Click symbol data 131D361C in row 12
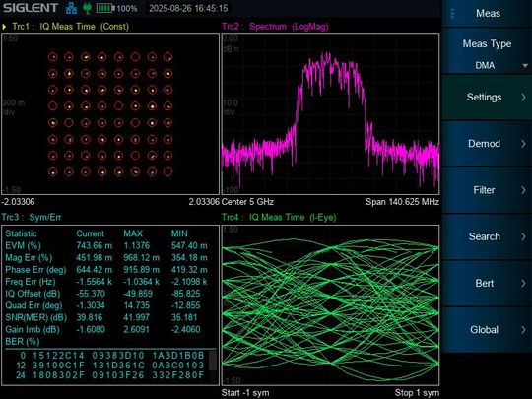The width and height of the screenshot is (532, 399). click(x=118, y=366)
